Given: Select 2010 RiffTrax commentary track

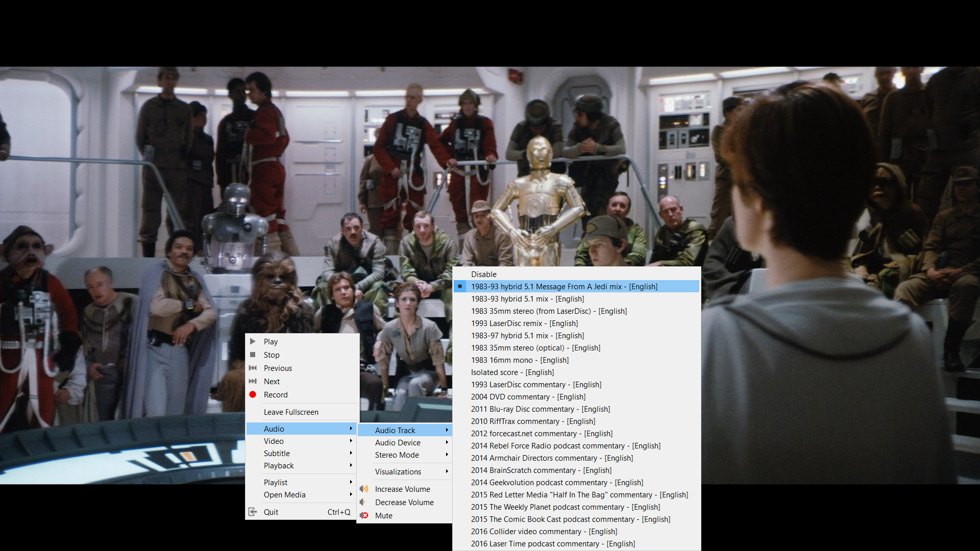Looking at the screenshot, I should click(x=576, y=421).
